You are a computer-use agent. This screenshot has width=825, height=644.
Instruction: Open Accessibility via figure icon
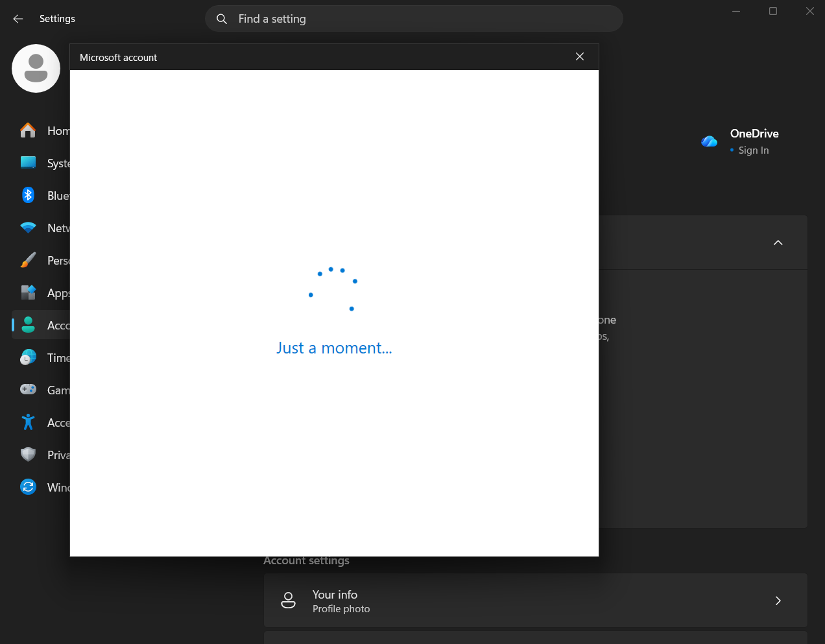pyautogui.click(x=28, y=422)
